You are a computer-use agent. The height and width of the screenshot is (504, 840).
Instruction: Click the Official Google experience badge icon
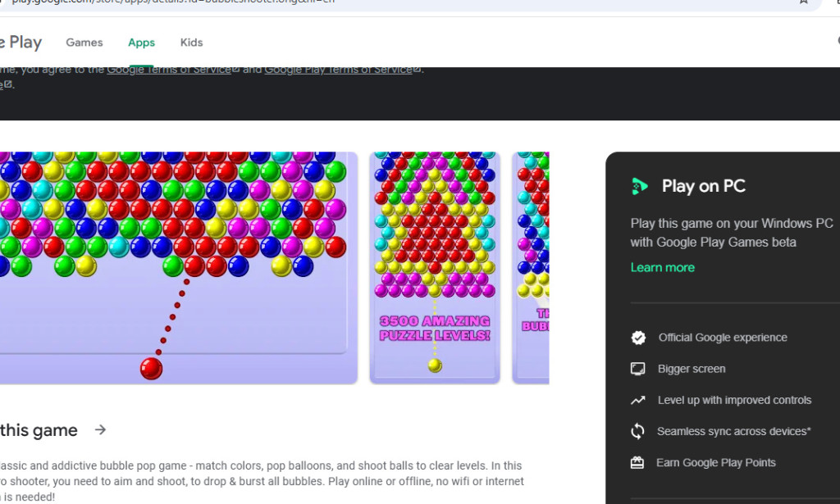637,338
